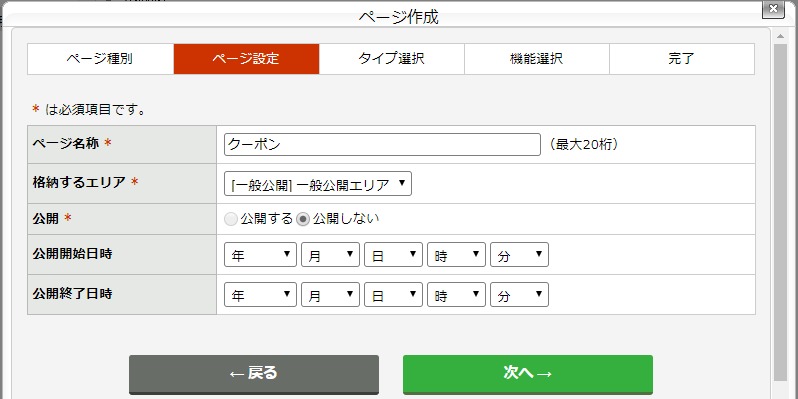Open 公開開始日時 年 dropdown
The image size is (798, 399).
[260, 254]
